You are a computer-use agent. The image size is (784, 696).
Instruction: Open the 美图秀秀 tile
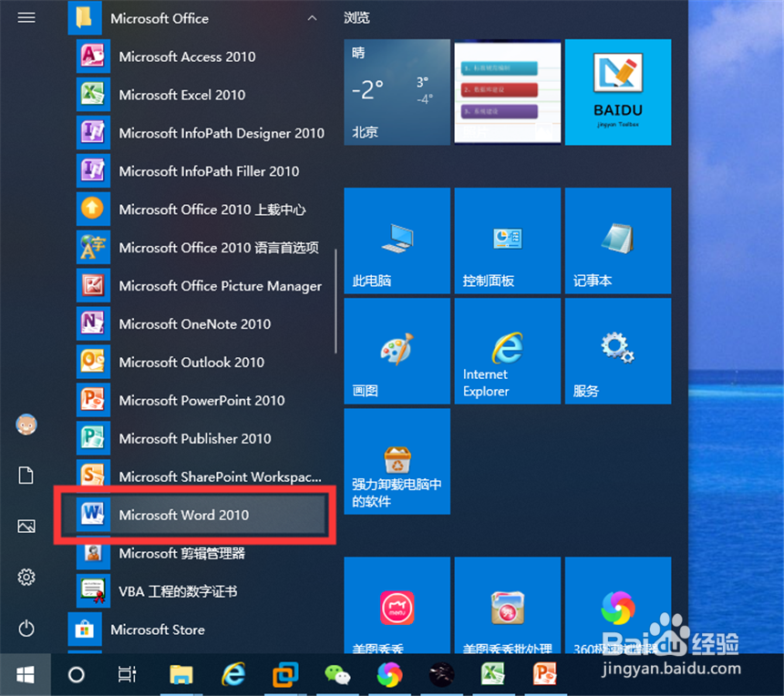pyautogui.click(x=397, y=605)
